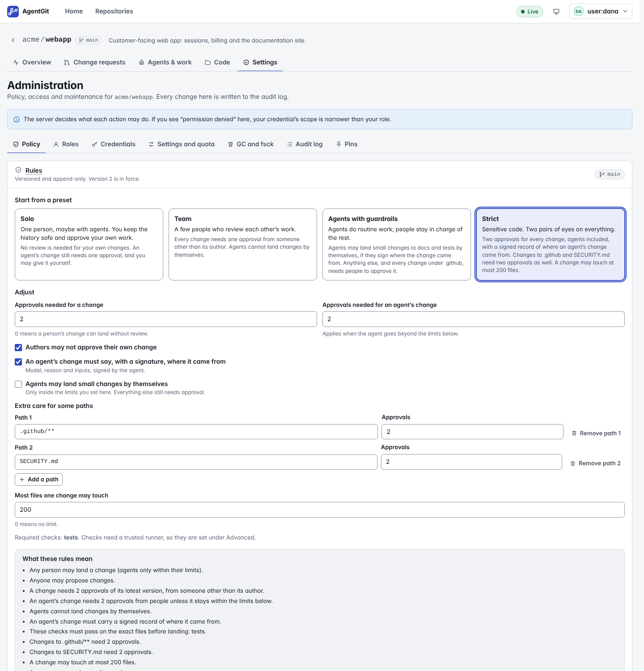Choose the Team preset card
Image resolution: width=644 pixels, height=671 pixels.
tap(243, 244)
